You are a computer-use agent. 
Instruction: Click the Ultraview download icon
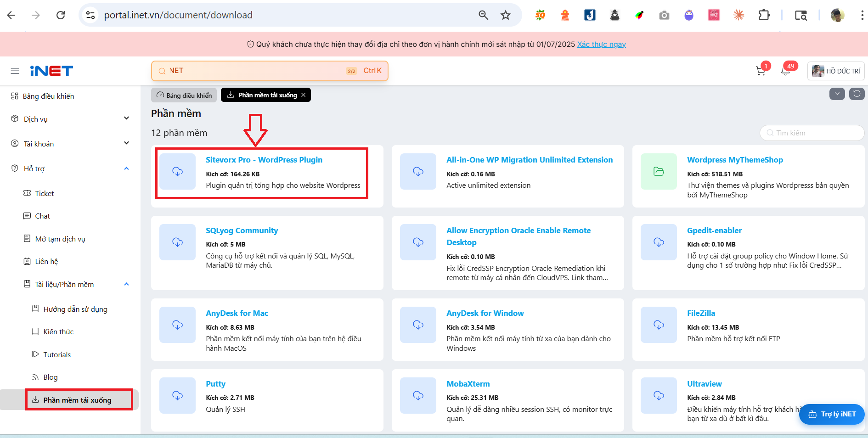pos(659,396)
